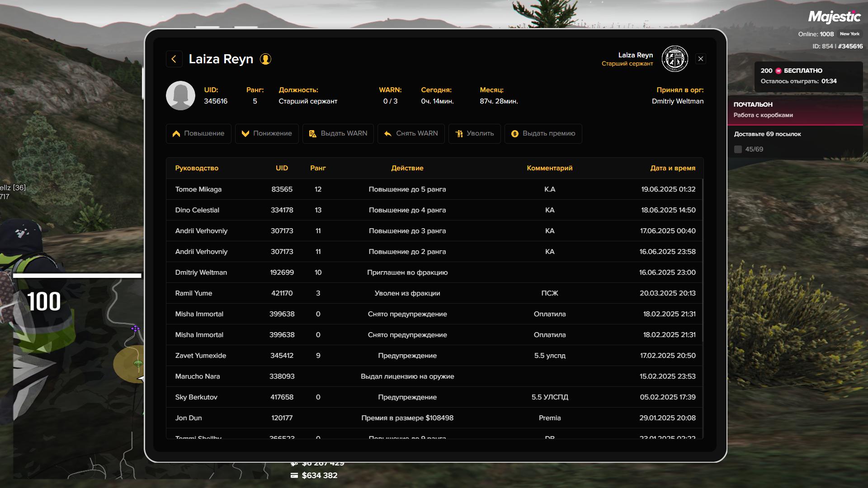The image size is (868, 488).
Task: Click the down-chevron icon on Понижение
Action: point(245,134)
